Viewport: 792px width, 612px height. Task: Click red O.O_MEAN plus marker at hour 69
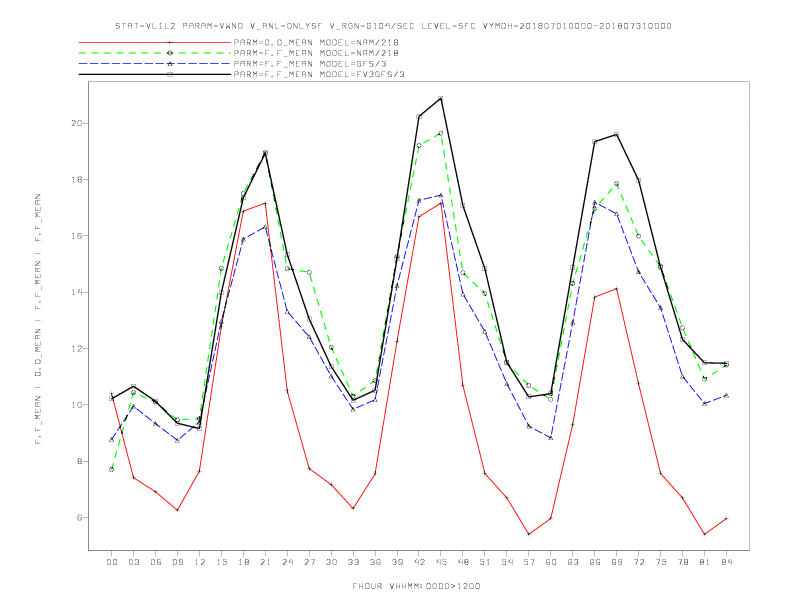pyautogui.click(x=617, y=289)
